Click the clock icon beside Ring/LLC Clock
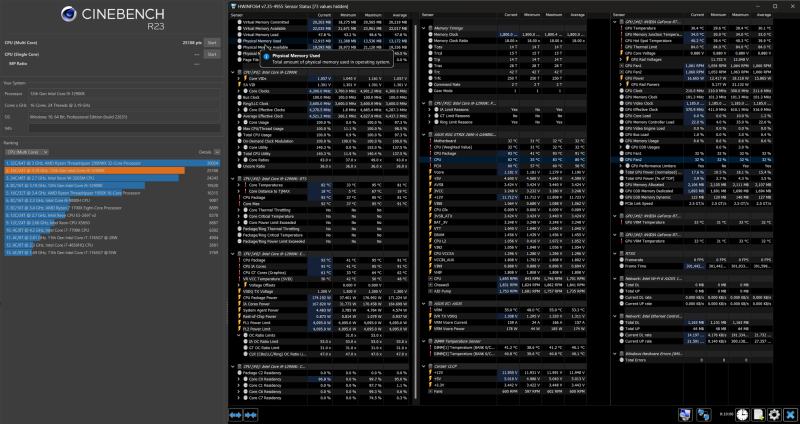This screenshot has width=800, height=424. (x=239, y=104)
